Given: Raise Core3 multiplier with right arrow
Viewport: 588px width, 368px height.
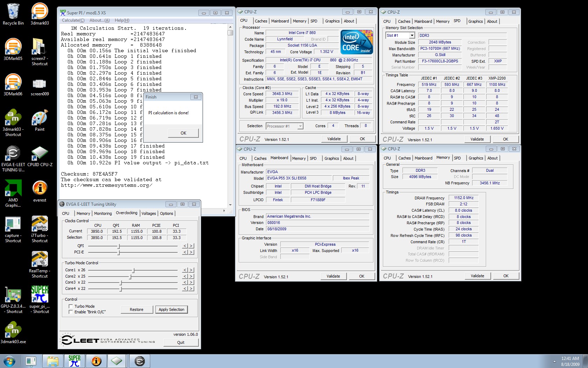Looking at the screenshot, I should 191,282.
